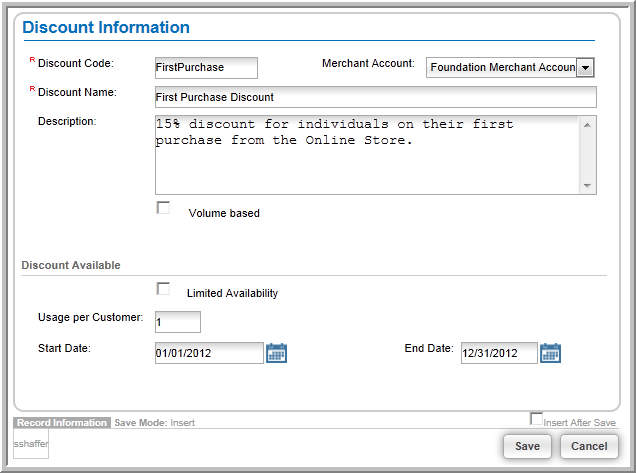Click the Save Mode: Insert label
The width and height of the screenshot is (636, 473).
pos(155,423)
